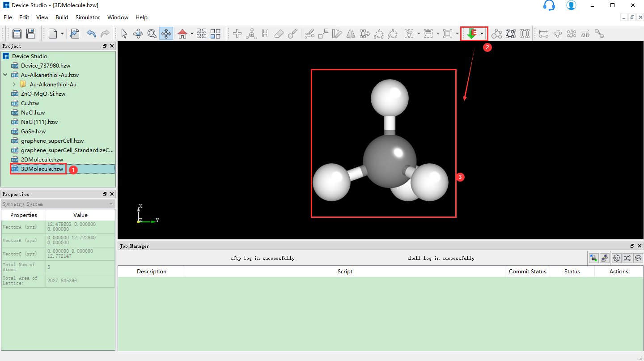Image resolution: width=644 pixels, height=361 pixels.
Task: Open the highlighted export/download tool
Action: click(x=472, y=34)
